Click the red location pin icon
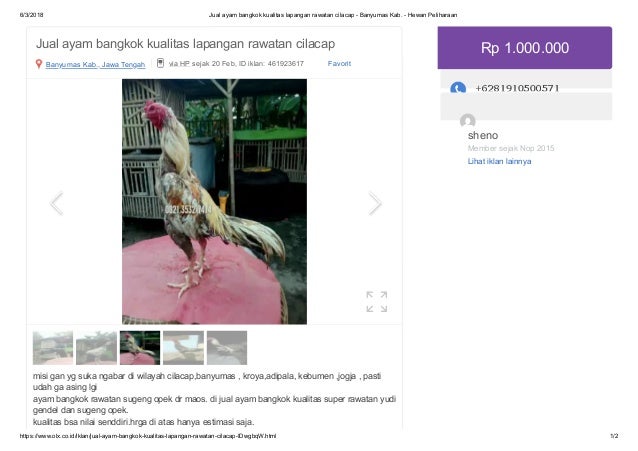 click(x=39, y=64)
